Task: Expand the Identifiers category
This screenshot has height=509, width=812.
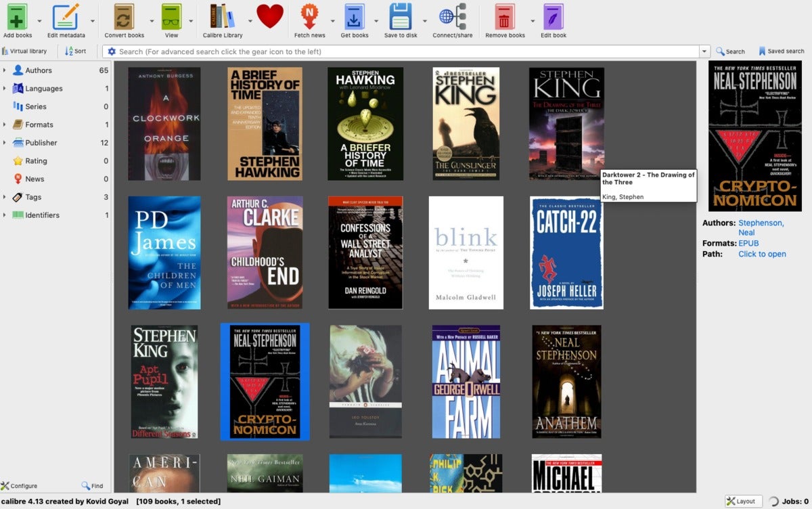Action: coord(5,215)
